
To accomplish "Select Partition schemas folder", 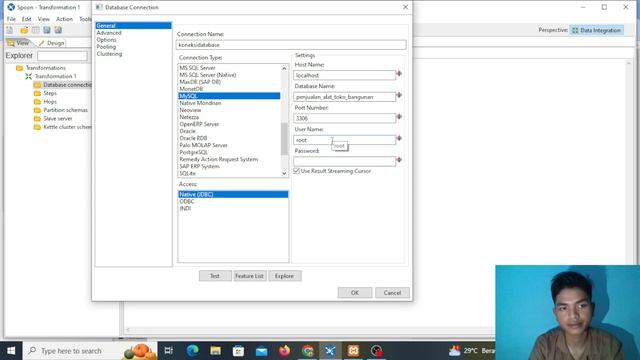I will [x=65, y=110].
